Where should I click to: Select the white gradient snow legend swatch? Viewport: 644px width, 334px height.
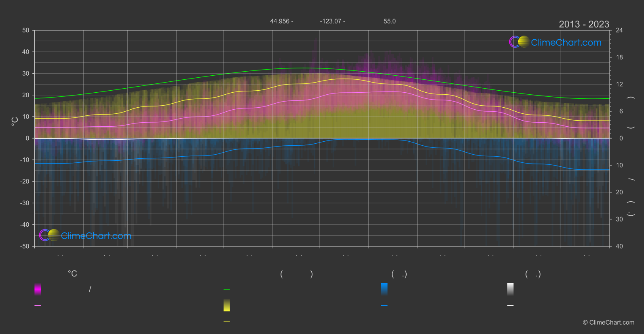point(511,289)
